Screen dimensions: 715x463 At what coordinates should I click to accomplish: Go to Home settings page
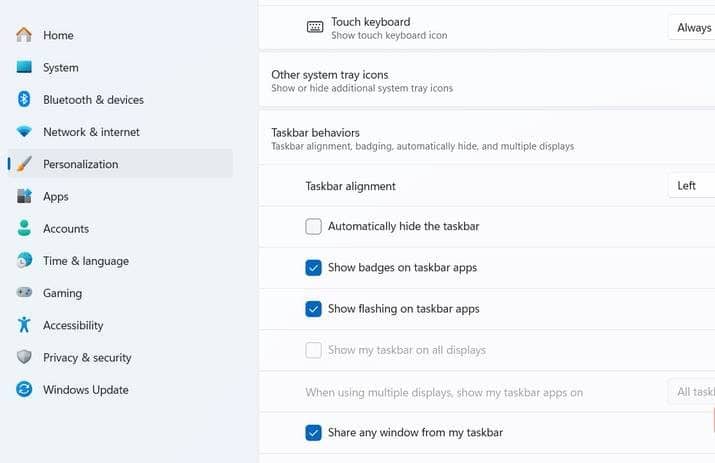pyautogui.click(x=120, y=35)
